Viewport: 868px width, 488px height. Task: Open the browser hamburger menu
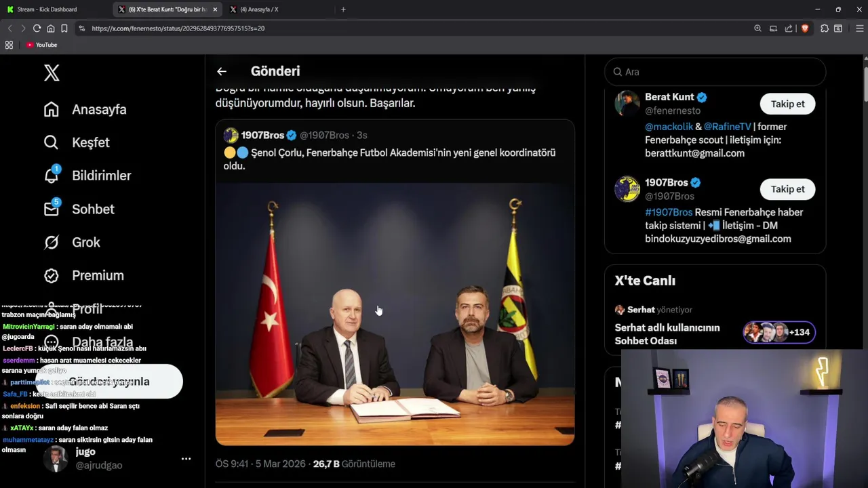point(860,28)
